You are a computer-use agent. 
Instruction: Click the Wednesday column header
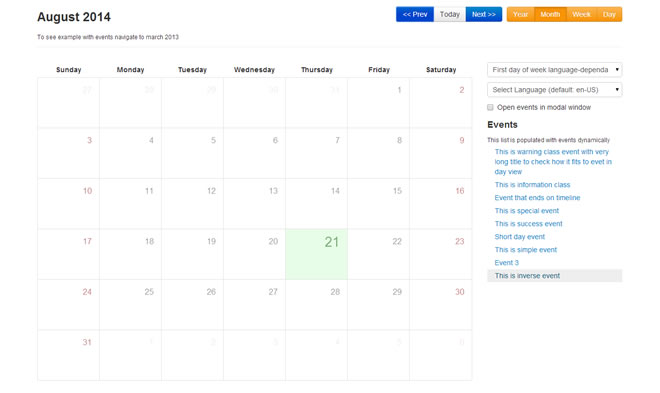coord(254,70)
